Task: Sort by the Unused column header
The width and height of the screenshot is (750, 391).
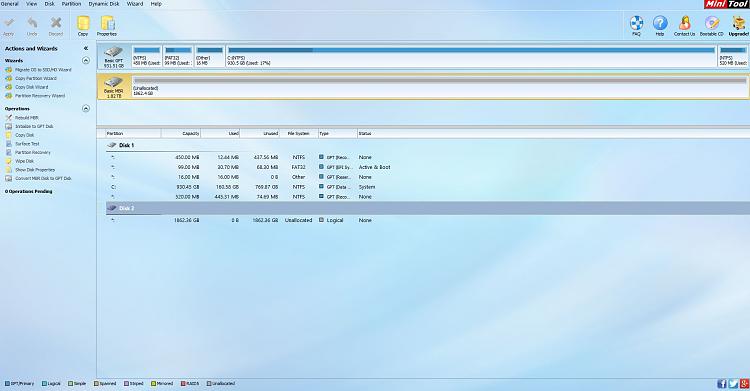Action: pos(260,134)
